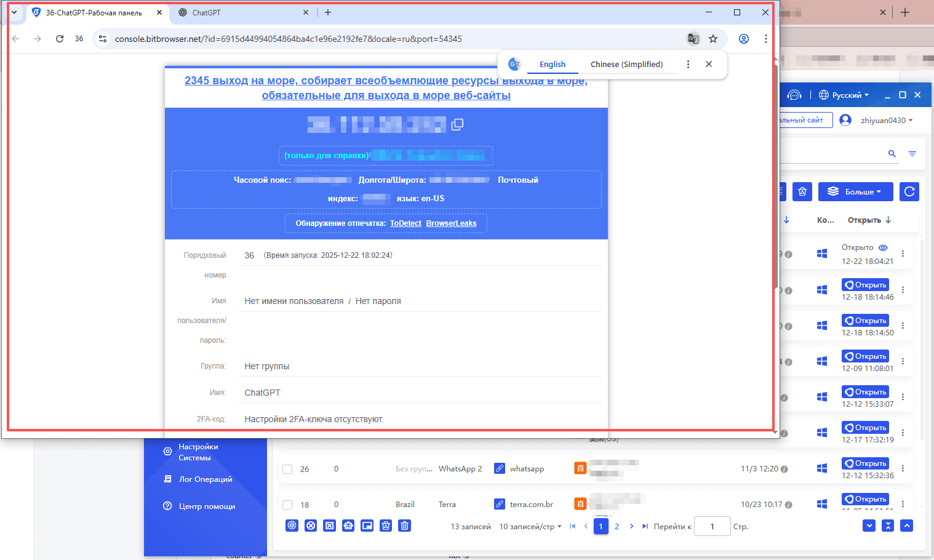The width and height of the screenshot is (934, 560).
Task: Expand the zhiyuan0430 account dropdown
Action: pos(887,120)
